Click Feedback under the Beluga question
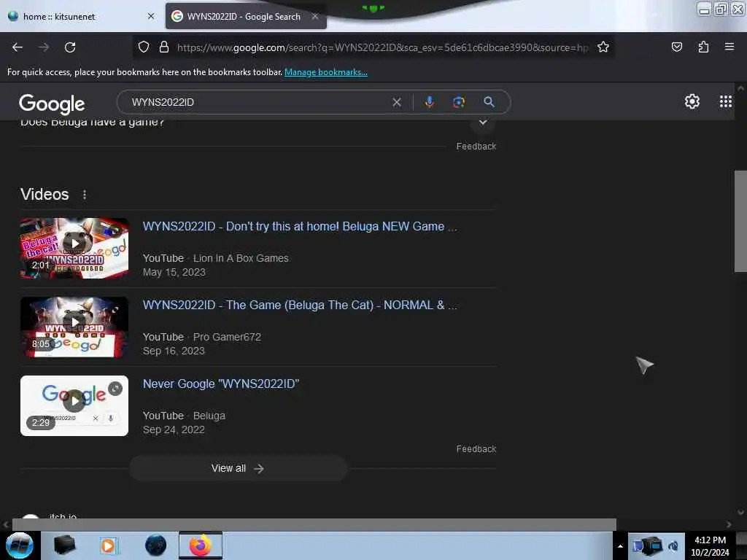This screenshot has height=560, width=747. [x=476, y=146]
